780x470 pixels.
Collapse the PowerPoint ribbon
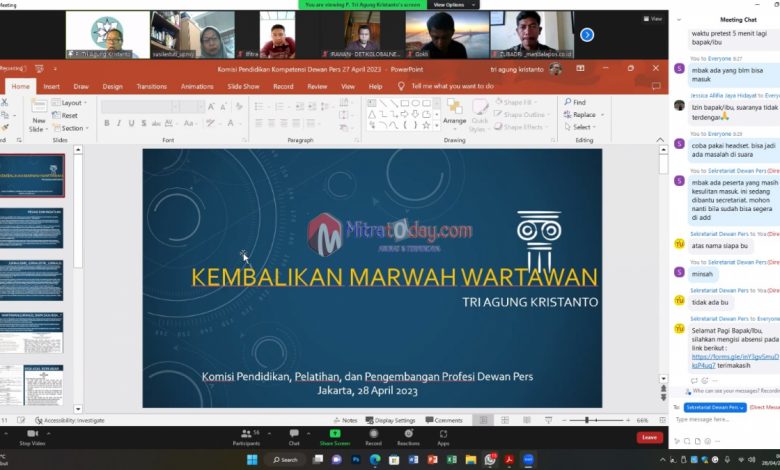point(660,140)
